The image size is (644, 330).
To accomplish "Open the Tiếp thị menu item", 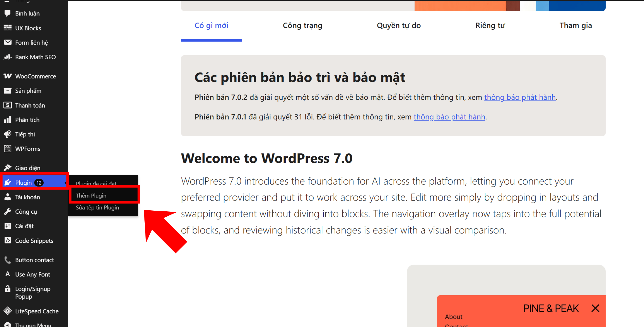I will pos(34,134).
